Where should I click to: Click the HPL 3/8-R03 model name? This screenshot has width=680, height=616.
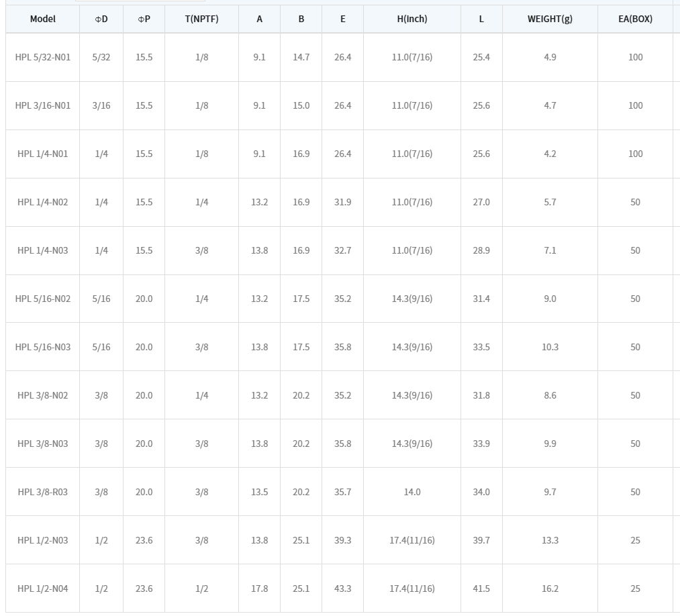pyautogui.click(x=43, y=492)
